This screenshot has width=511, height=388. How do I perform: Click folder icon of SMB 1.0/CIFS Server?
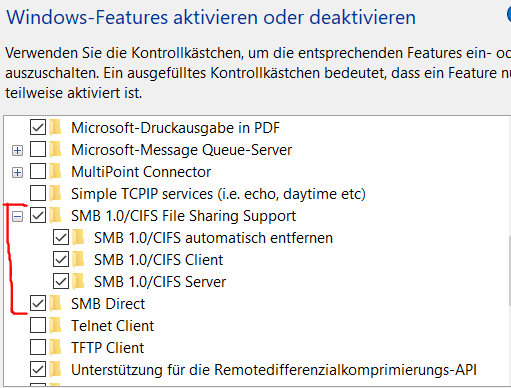[x=78, y=281]
